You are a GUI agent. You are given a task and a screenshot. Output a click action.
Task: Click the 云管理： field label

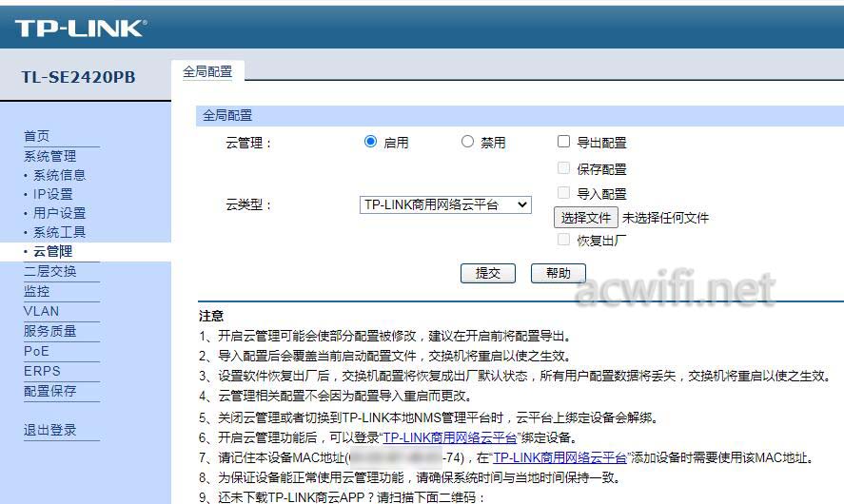click(248, 143)
